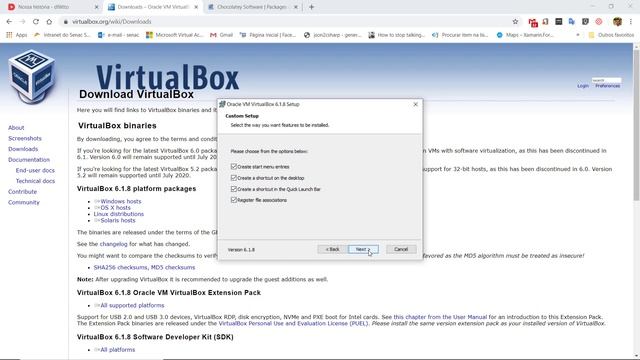
Task: Open End-user docs link
Action: coord(35,170)
